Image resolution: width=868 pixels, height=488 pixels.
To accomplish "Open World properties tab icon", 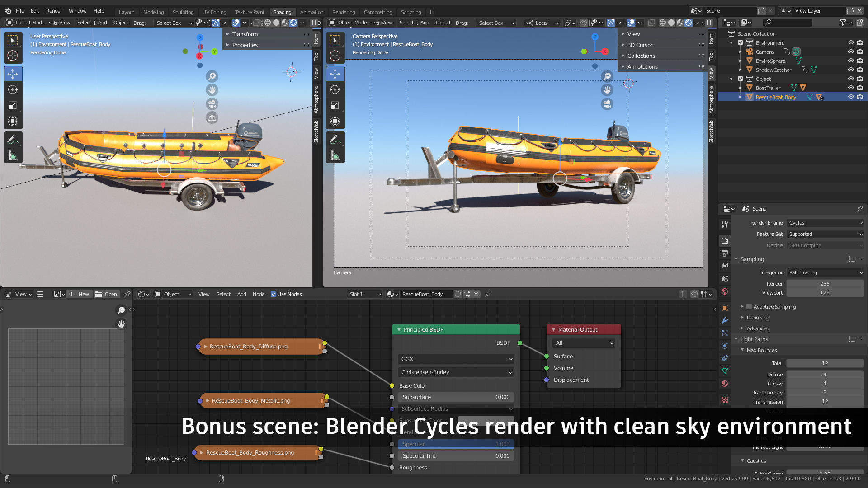I will point(725,291).
